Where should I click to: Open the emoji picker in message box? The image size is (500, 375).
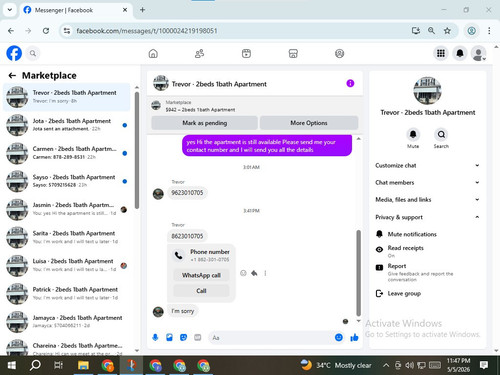339,338
